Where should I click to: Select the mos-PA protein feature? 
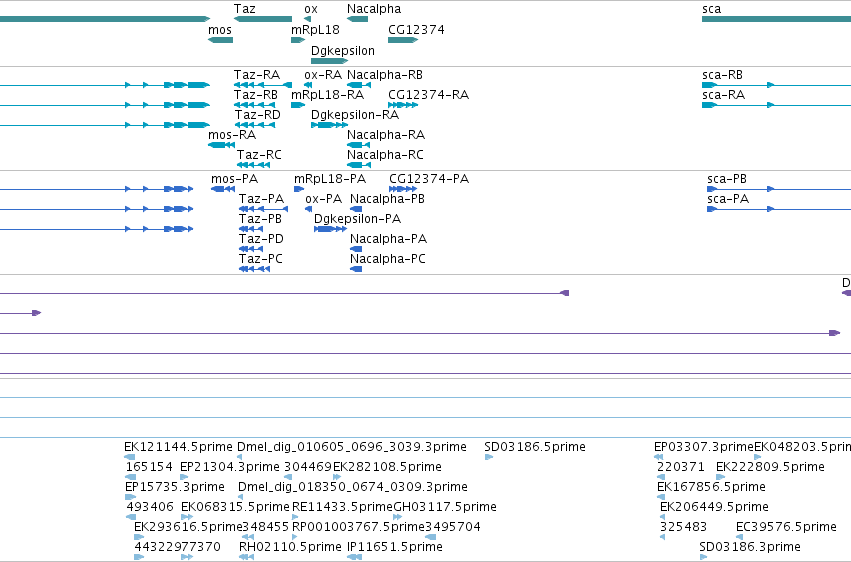point(223,189)
